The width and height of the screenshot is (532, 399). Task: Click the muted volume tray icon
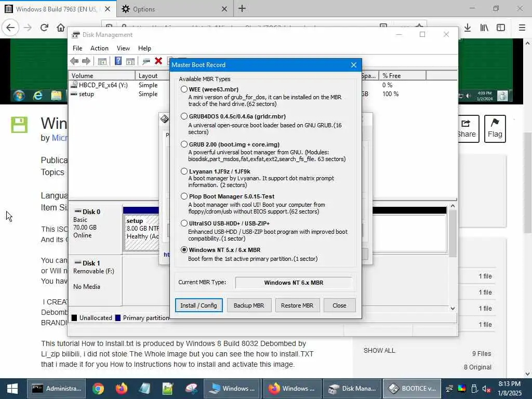point(486,389)
